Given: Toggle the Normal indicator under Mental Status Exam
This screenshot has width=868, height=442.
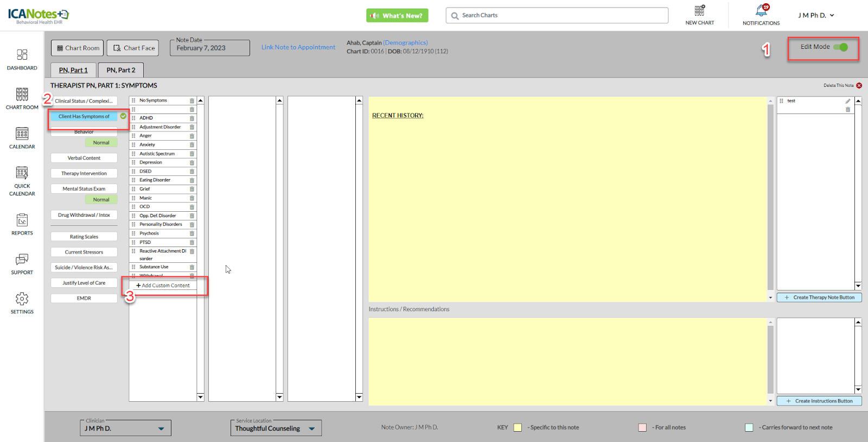Looking at the screenshot, I should tap(101, 200).
